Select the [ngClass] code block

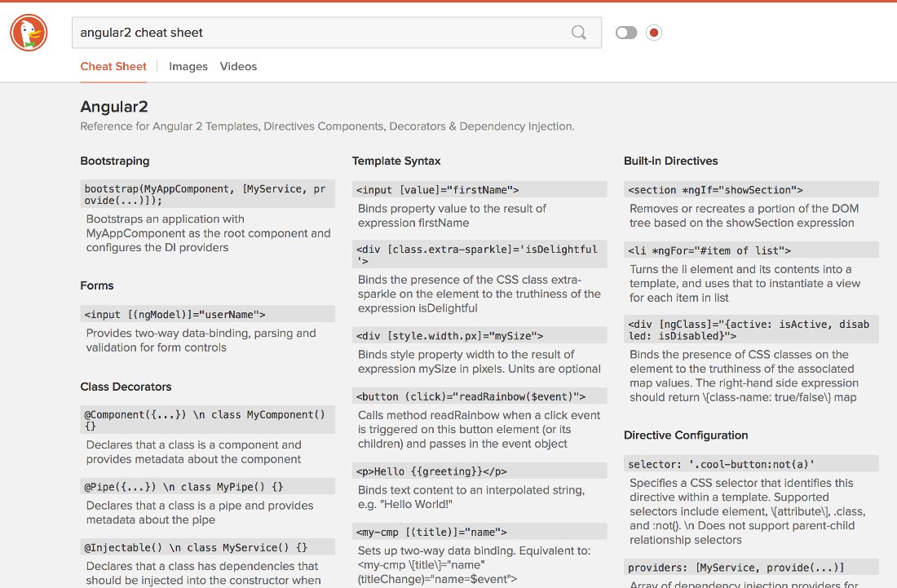pyautogui.click(x=750, y=329)
